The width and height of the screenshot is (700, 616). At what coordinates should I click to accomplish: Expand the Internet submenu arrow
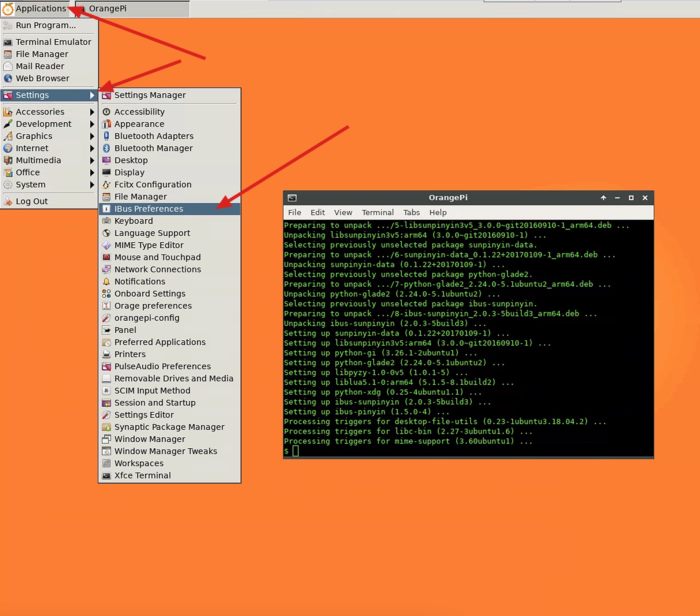(x=92, y=148)
